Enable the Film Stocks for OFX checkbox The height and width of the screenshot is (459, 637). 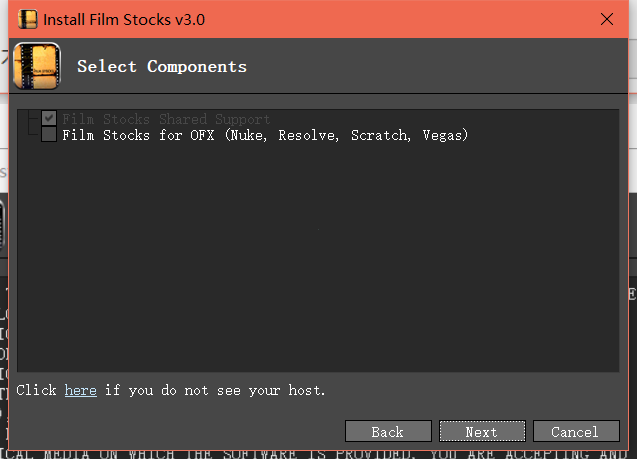pyautogui.click(x=49, y=134)
